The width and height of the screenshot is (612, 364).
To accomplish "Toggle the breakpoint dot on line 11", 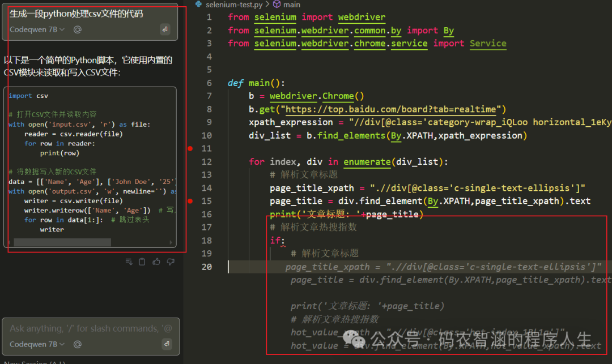I will [x=190, y=148].
